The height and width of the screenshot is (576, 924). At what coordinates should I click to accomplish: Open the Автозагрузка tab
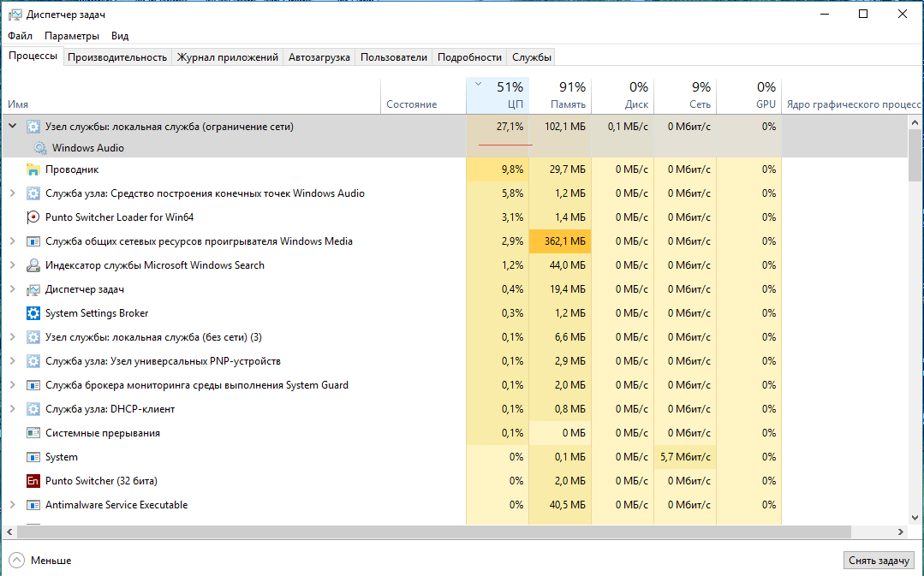click(319, 57)
